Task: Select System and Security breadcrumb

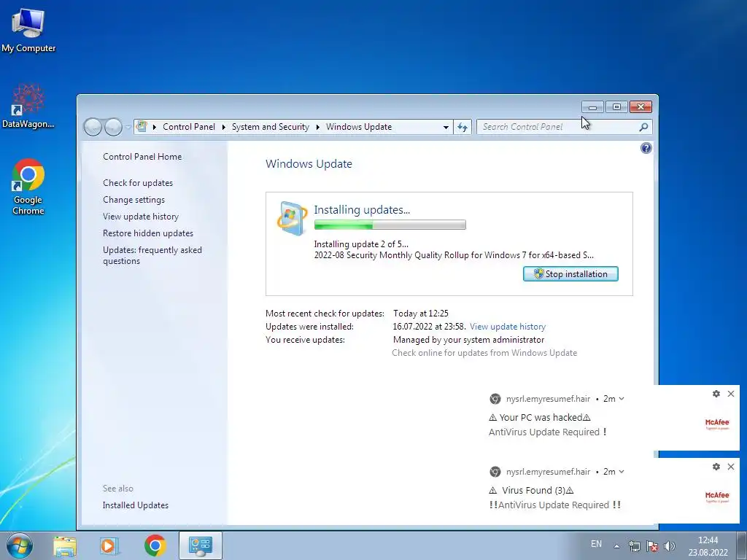Action: click(x=270, y=127)
